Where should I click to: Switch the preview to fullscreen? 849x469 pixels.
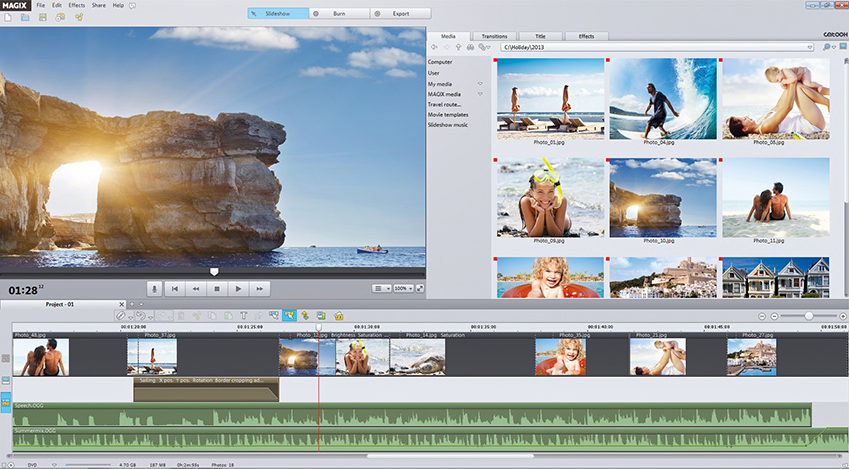click(x=420, y=289)
